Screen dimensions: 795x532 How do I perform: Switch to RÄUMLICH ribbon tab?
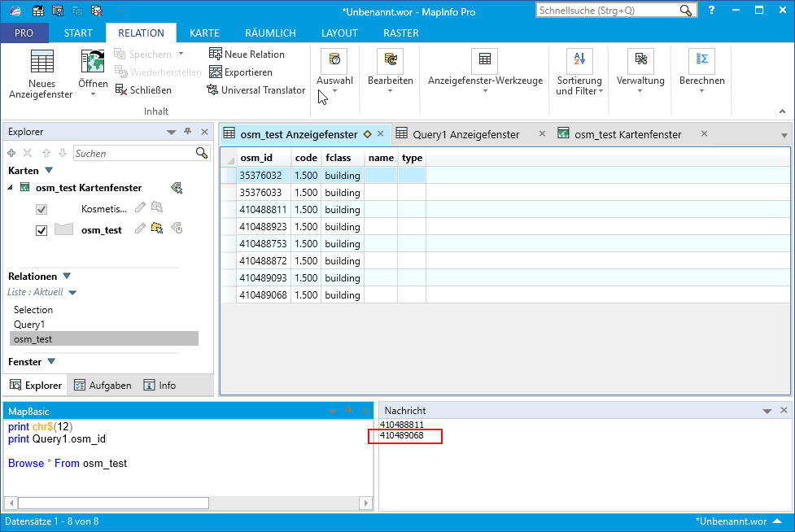coord(270,33)
